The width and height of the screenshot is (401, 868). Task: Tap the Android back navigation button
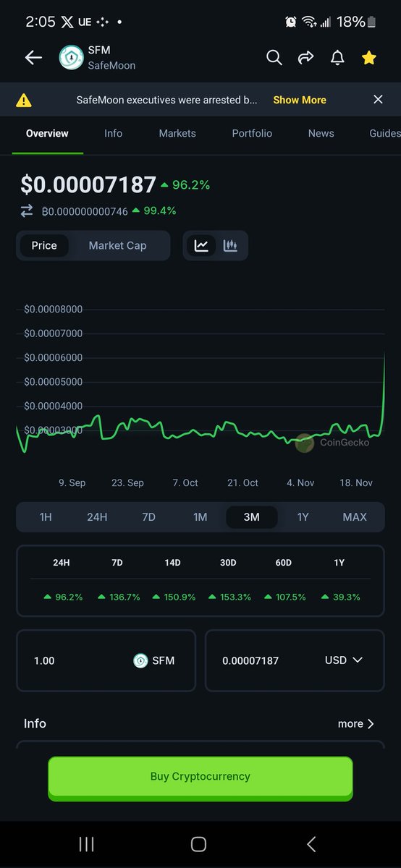tap(311, 843)
